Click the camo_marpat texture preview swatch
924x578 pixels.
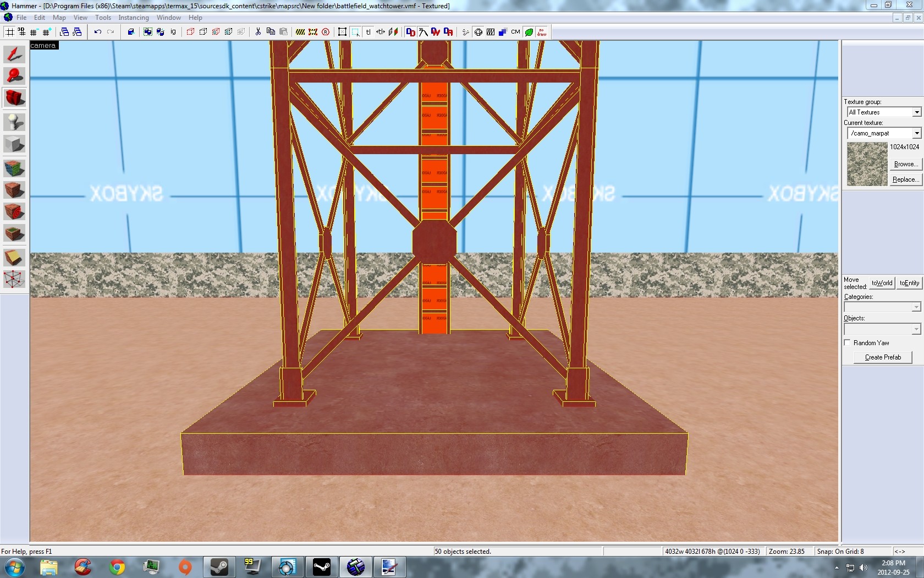(x=867, y=164)
